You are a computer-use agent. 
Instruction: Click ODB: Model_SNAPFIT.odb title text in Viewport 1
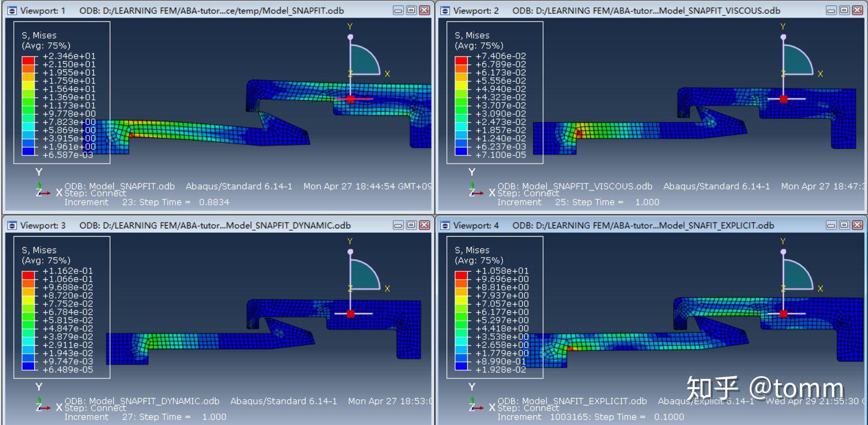click(119, 186)
